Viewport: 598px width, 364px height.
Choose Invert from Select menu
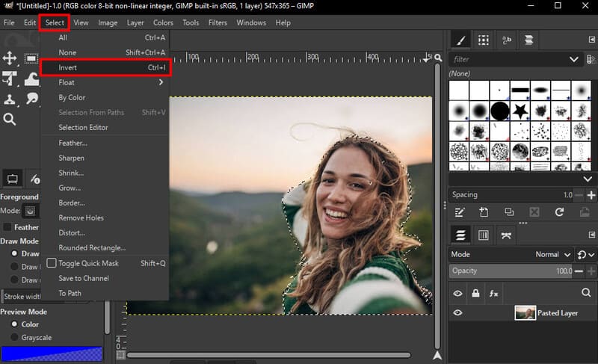(x=105, y=67)
